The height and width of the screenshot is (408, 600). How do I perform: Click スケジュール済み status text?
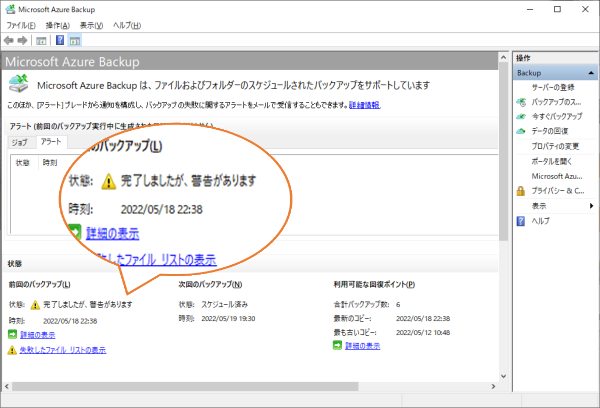225,305
